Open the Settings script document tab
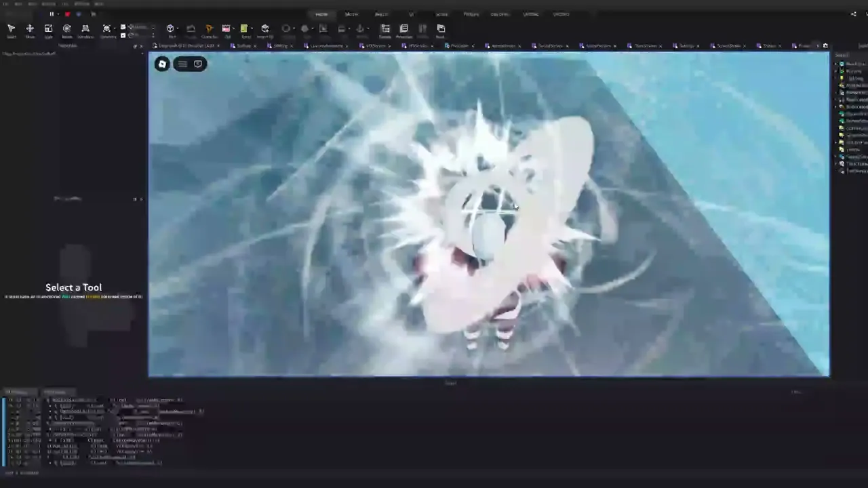The image size is (868, 488). click(686, 46)
